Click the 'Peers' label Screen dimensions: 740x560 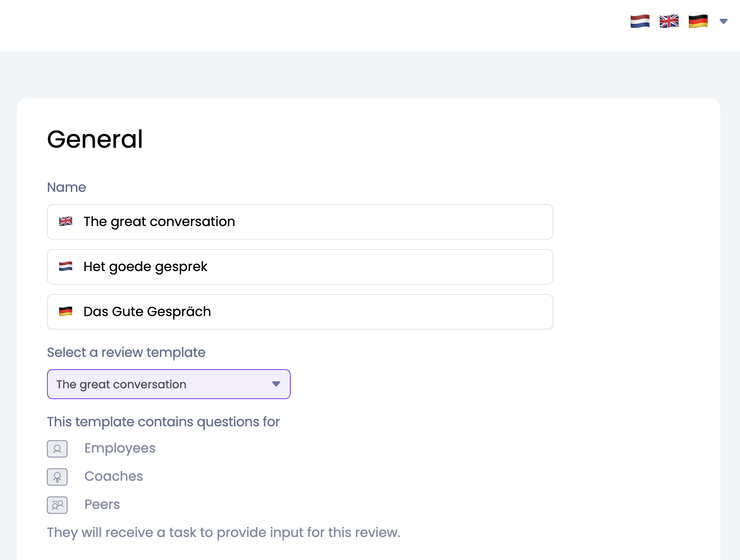point(102,505)
